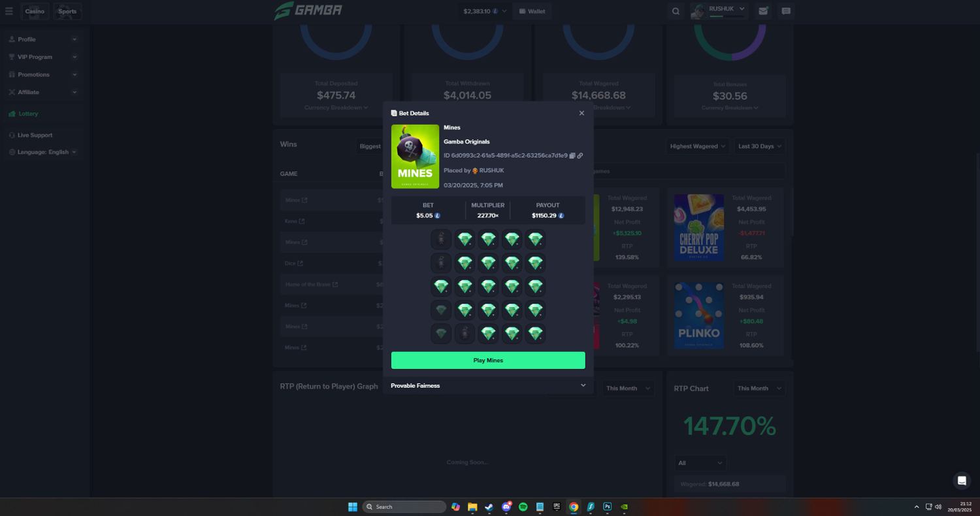Switch to the Casino tab
980x516 pixels.
click(35, 11)
